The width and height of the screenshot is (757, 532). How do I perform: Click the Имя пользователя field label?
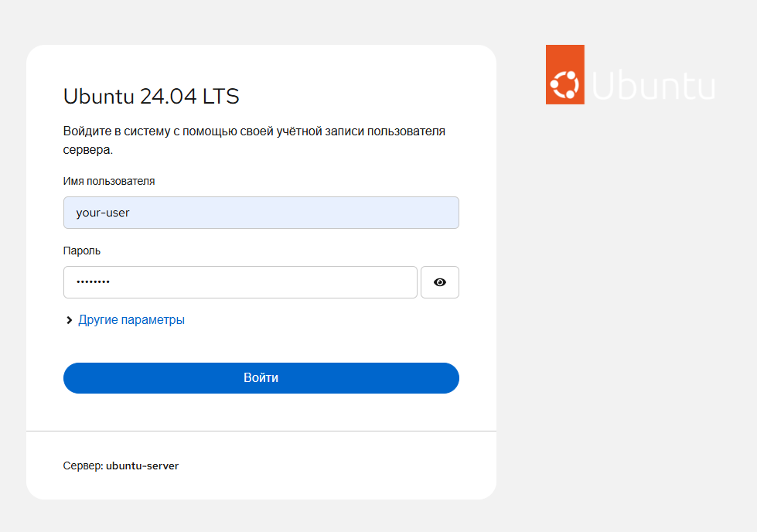tap(109, 181)
